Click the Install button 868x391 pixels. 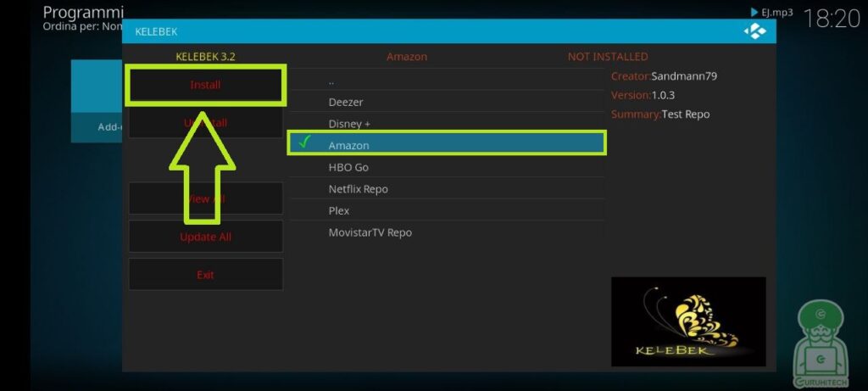click(x=205, y=85)
